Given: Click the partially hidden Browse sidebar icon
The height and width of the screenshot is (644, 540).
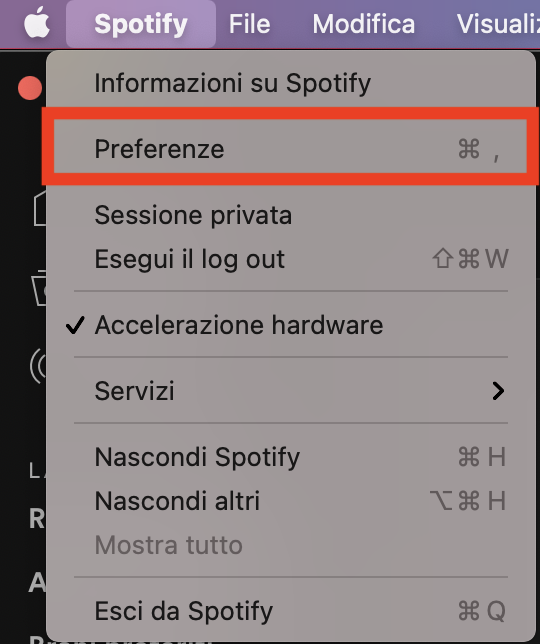Looking at the screenshot, I should tap(39, 288).
